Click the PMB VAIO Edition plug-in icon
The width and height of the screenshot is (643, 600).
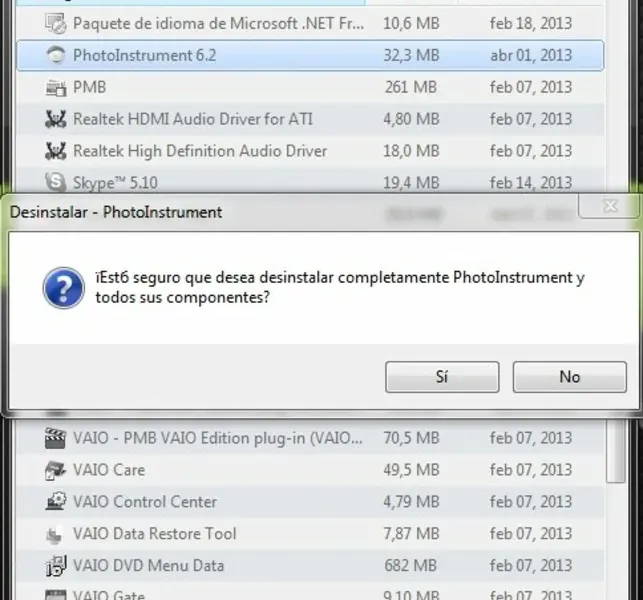pyautogui.click(x=56, y=438)
